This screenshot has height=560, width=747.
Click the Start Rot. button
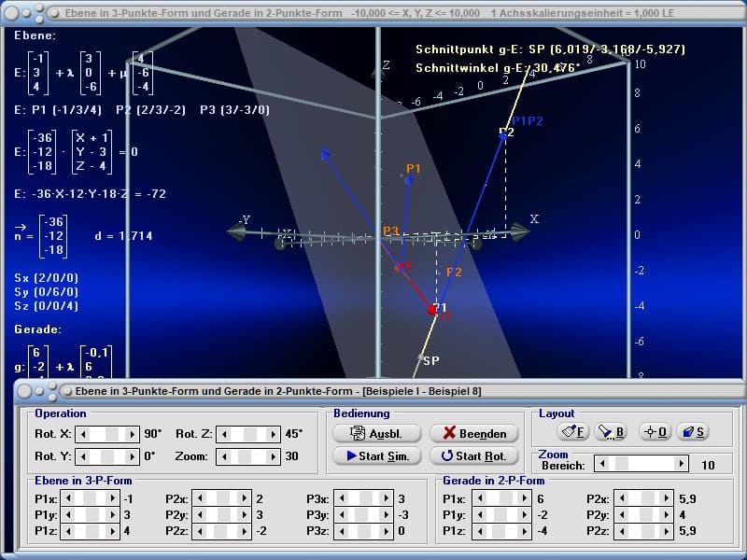pos(474,455)
